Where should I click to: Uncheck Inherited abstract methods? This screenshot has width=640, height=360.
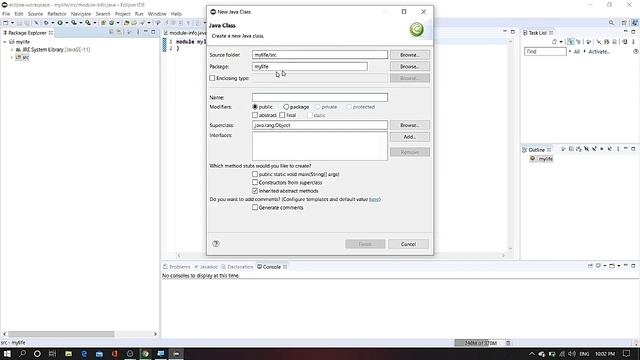255,191
